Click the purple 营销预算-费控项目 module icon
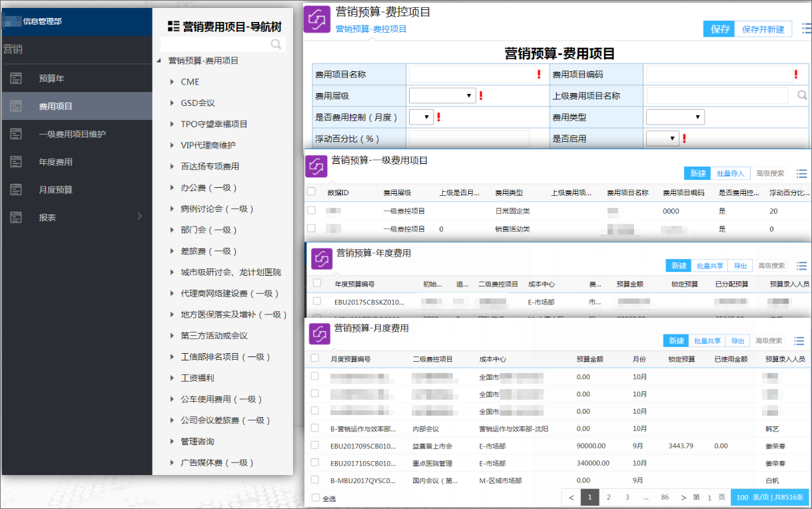812x509 pixels. click(x=317, y=19)
